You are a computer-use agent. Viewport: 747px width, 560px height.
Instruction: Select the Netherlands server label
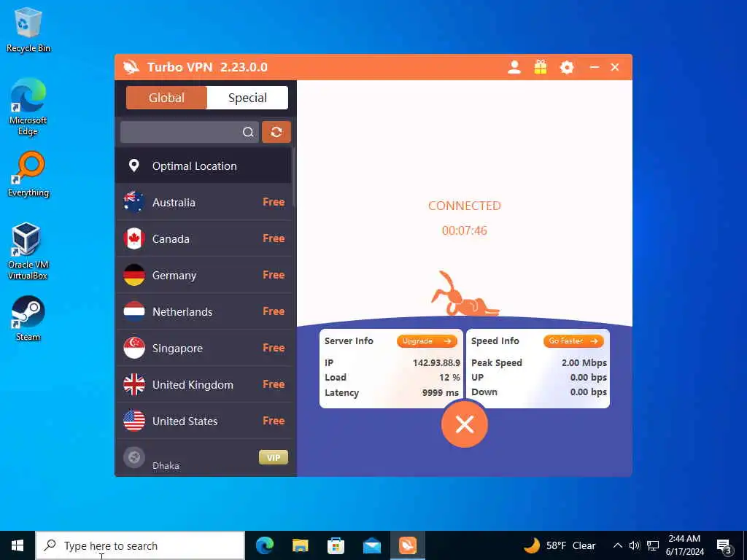(182, 312)
